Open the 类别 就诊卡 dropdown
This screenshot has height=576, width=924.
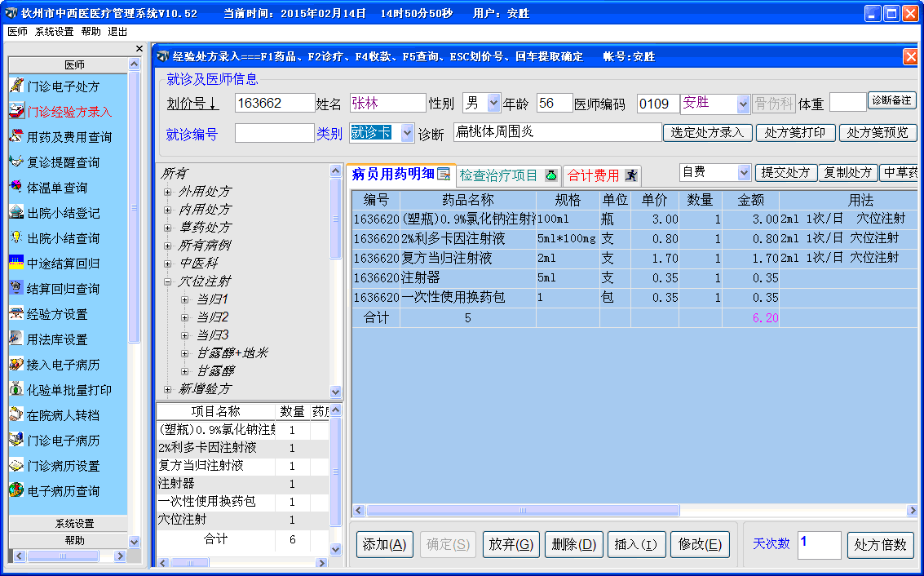click(408, 133)
